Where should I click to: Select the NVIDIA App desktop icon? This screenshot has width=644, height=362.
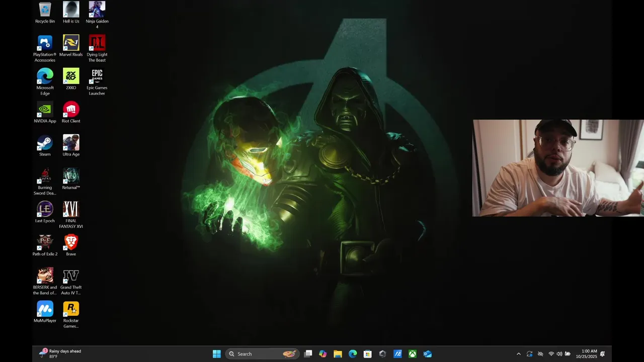(45, 113)
